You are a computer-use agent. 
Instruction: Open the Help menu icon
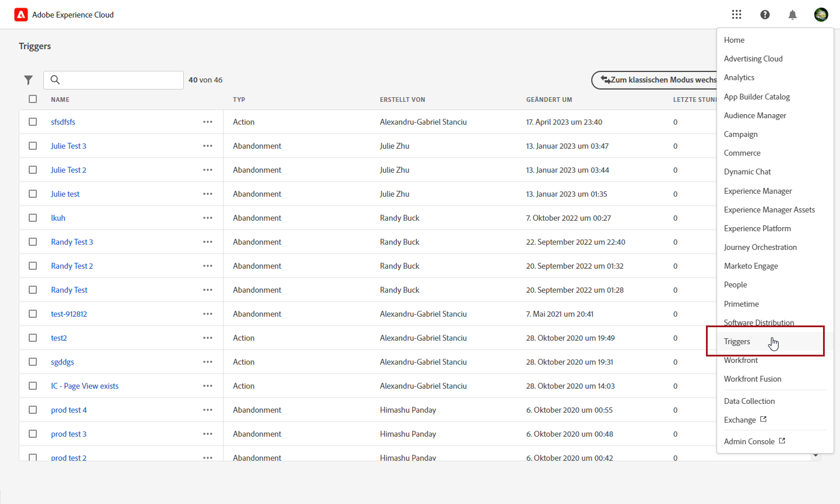[764, 15]
